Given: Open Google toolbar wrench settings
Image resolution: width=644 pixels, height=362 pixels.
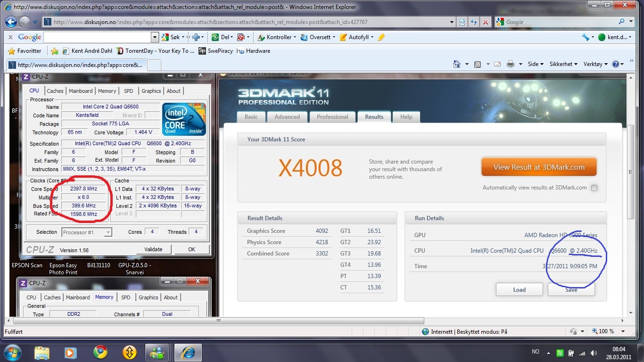Looking at the screenshot, I should [586, 37].
